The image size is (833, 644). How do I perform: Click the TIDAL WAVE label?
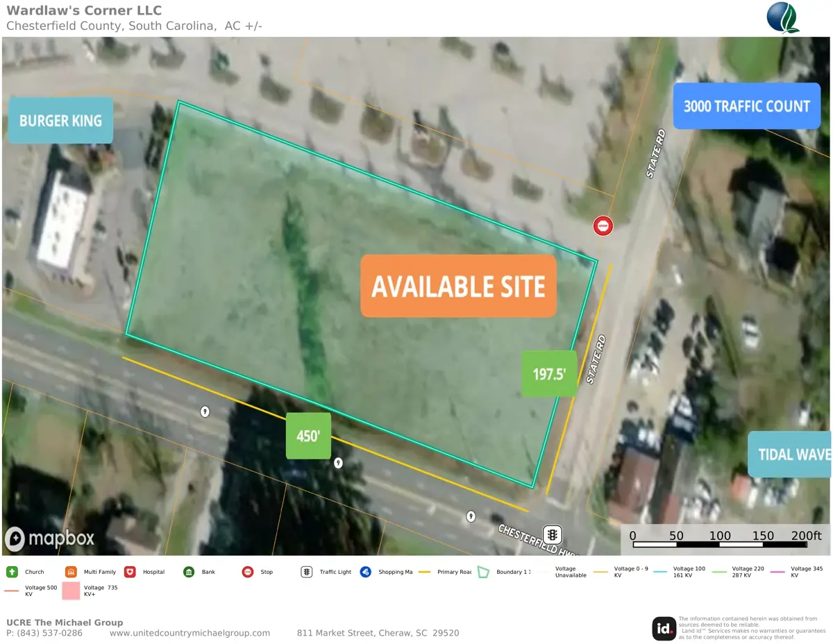click(x=790, y=454)
